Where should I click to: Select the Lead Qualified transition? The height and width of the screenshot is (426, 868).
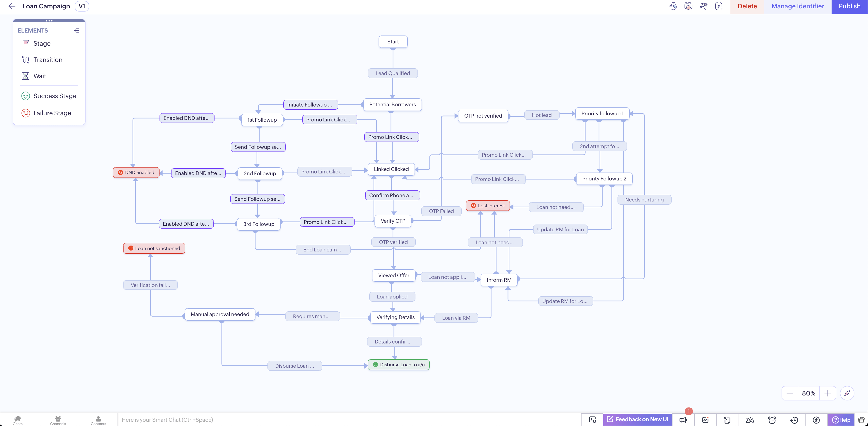pyautogui.click(x=393, y=73)
